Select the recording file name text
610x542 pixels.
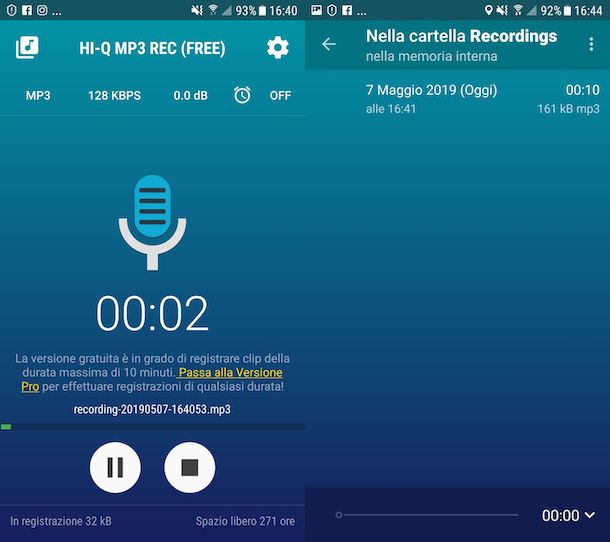click(x=152, y=409)
